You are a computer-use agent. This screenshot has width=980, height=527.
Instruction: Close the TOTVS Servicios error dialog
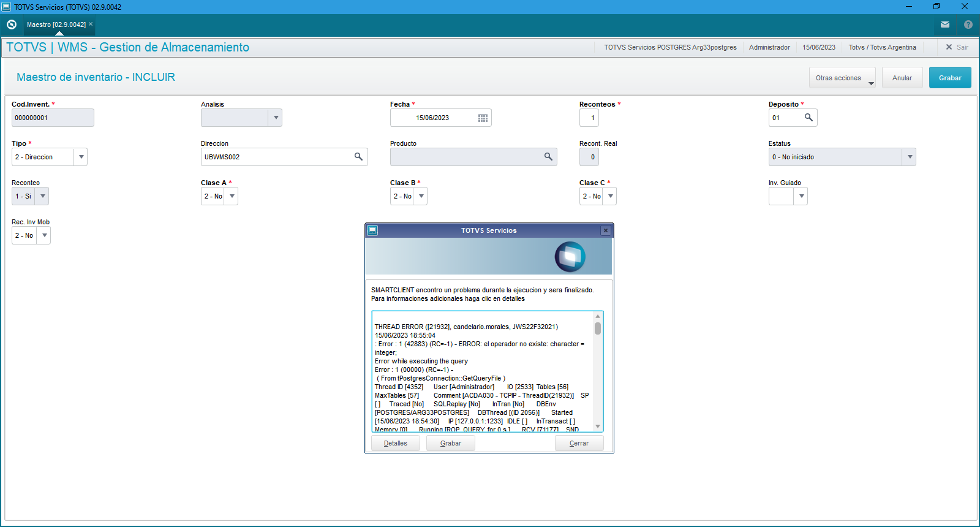(x=606, y=230)
